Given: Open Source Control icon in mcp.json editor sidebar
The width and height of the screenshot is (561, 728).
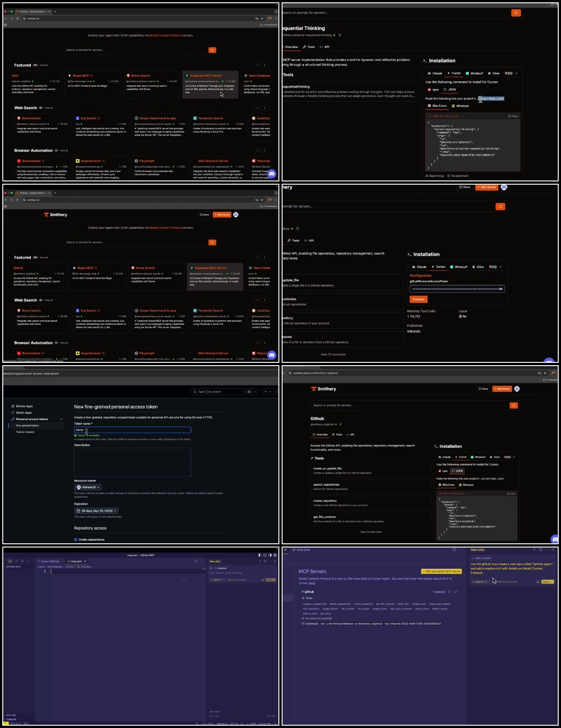Looking at the screenshot, I should tap(22, 561).
